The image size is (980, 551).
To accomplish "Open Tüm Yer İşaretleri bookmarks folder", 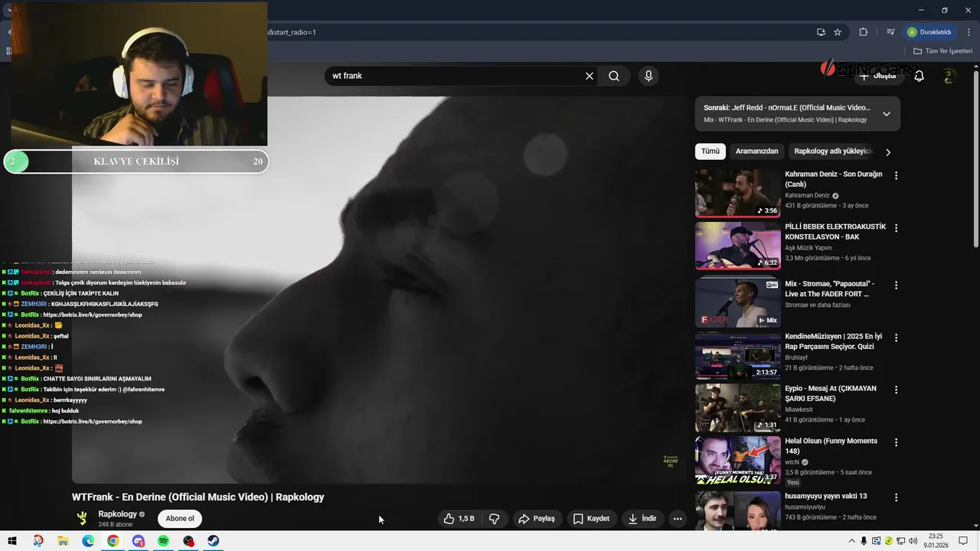I will (943, 51).
